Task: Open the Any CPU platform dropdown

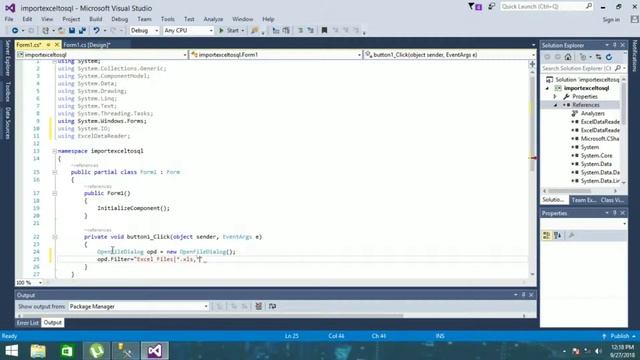Action: [188, 31]
